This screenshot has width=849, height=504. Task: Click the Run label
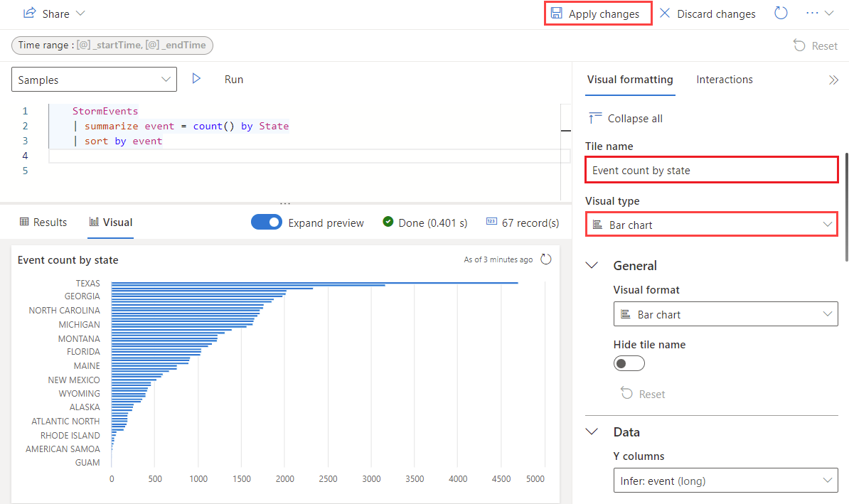pyautogui.click(x=234, y=80)
